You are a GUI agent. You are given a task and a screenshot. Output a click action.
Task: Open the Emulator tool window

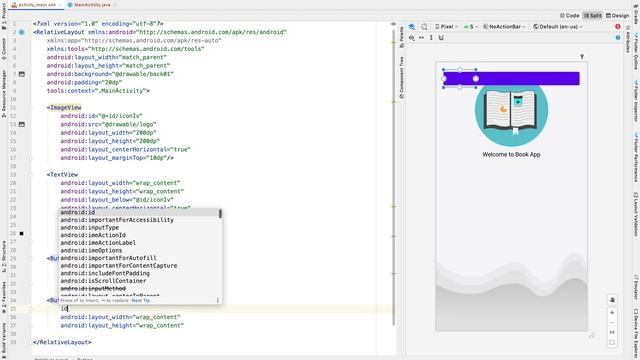[636, 287]
